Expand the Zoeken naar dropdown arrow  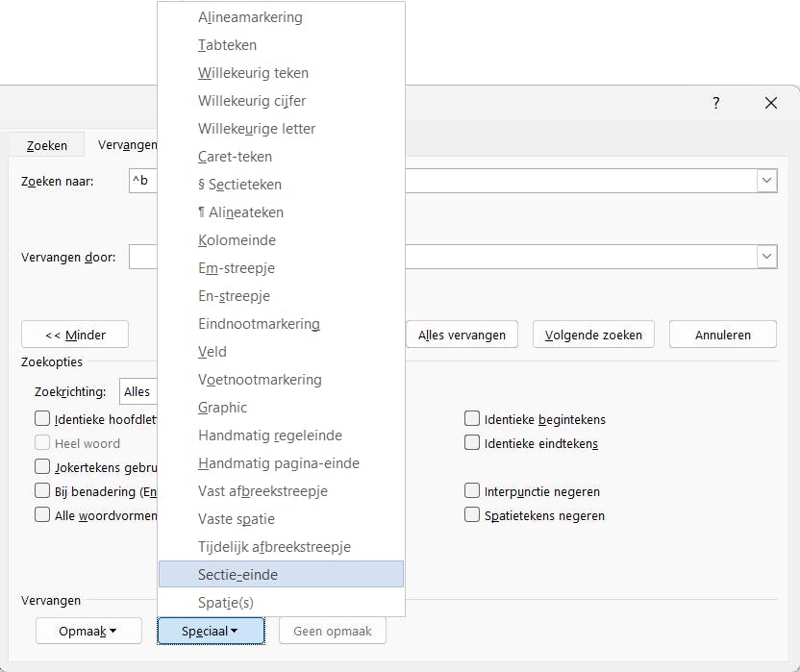[x=766, y=181]
